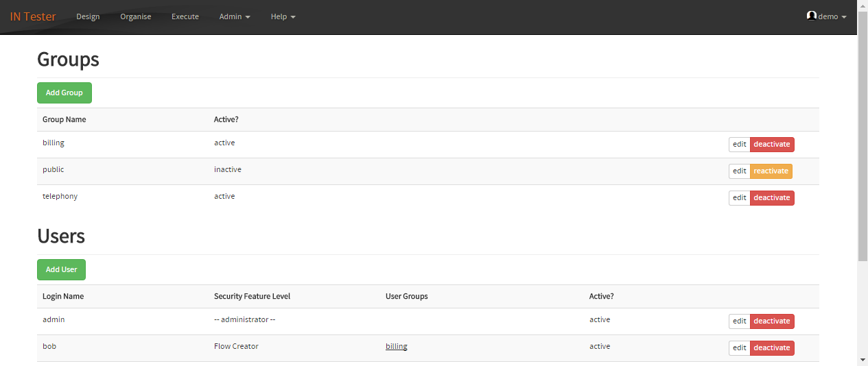Viewport: 868px width, 366px height.
Task: Click the User Groups column header
Action: point(407,296)
